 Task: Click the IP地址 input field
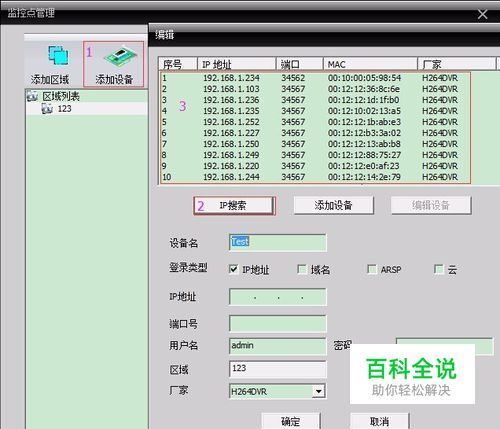278,297
